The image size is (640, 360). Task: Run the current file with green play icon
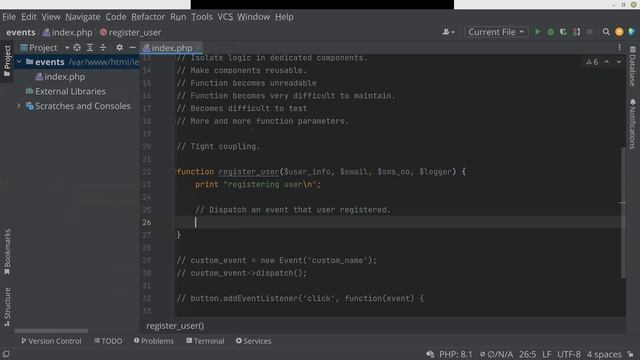point(538,32)
